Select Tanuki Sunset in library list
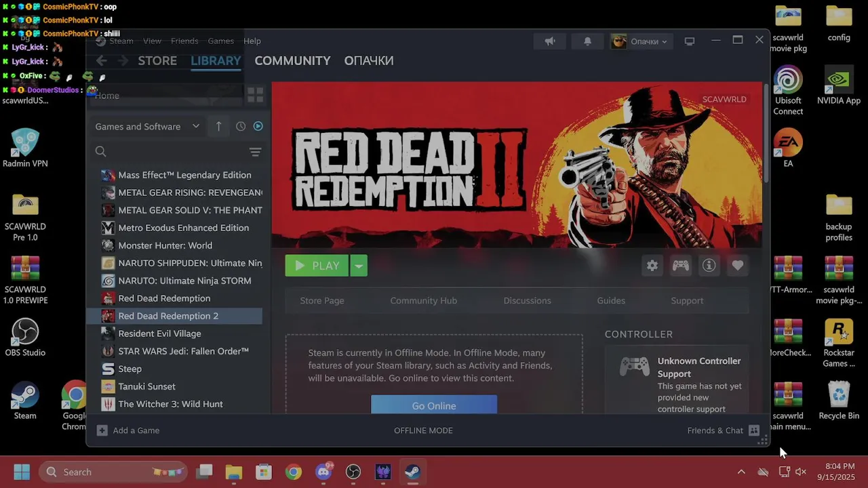 click(x=175, y=386)
